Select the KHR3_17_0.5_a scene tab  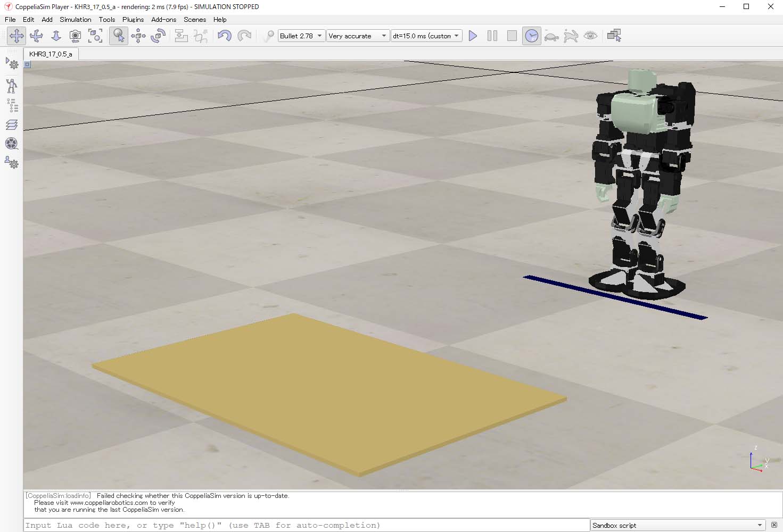click(x=51, y=54)
